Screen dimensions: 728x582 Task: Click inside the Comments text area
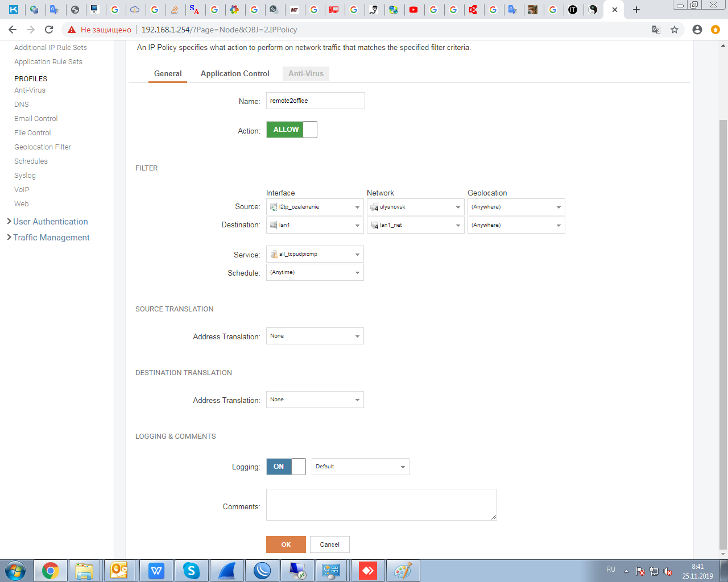pyautogui.click(x=381, y=505)
